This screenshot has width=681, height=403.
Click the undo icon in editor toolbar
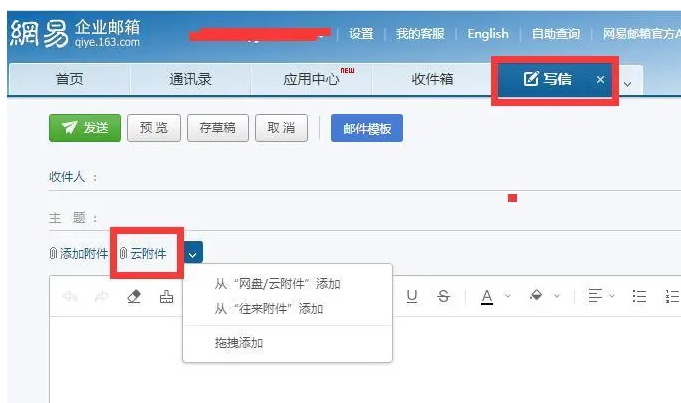click(70, 297)
